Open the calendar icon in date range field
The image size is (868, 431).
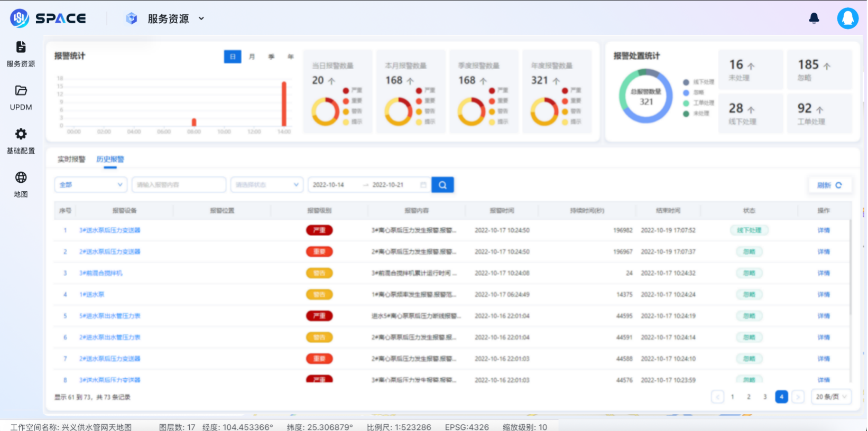(423, 185)
